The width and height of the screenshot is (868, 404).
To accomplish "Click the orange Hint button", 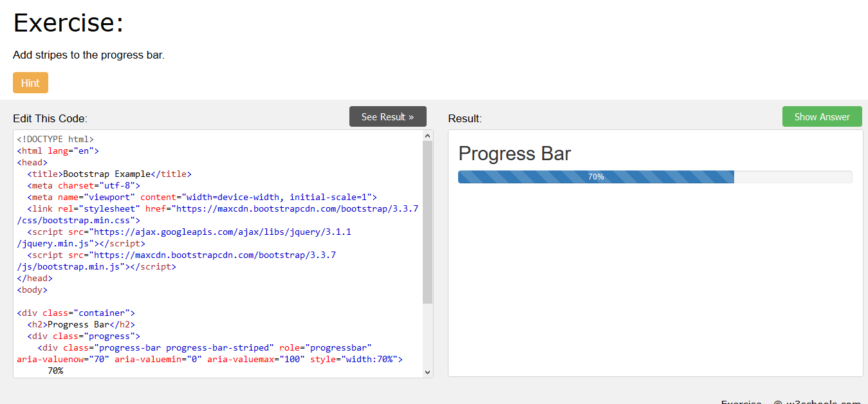I will (30, 83).
